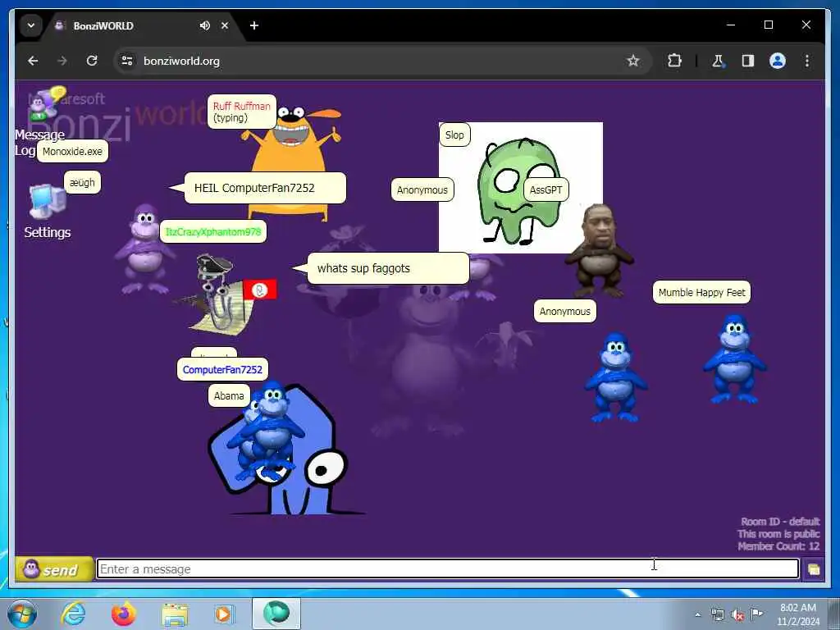Launch Internet Explorer from taskbar
This screenshot has height=630, width=840.
[73, 614]
